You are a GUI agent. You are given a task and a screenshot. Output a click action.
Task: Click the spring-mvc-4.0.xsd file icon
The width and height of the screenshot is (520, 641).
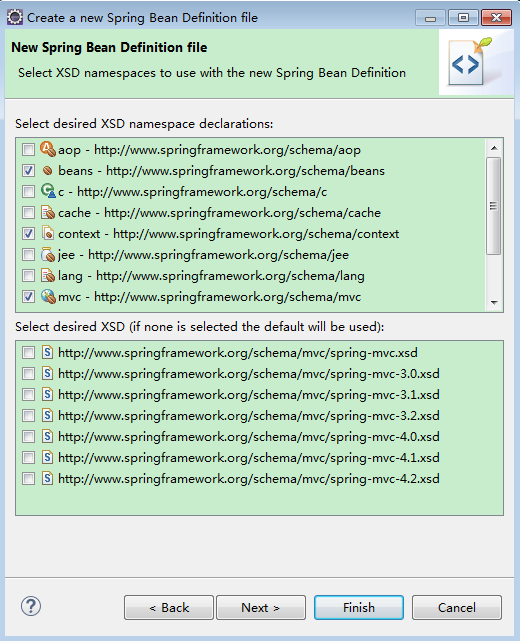point(47,437)
